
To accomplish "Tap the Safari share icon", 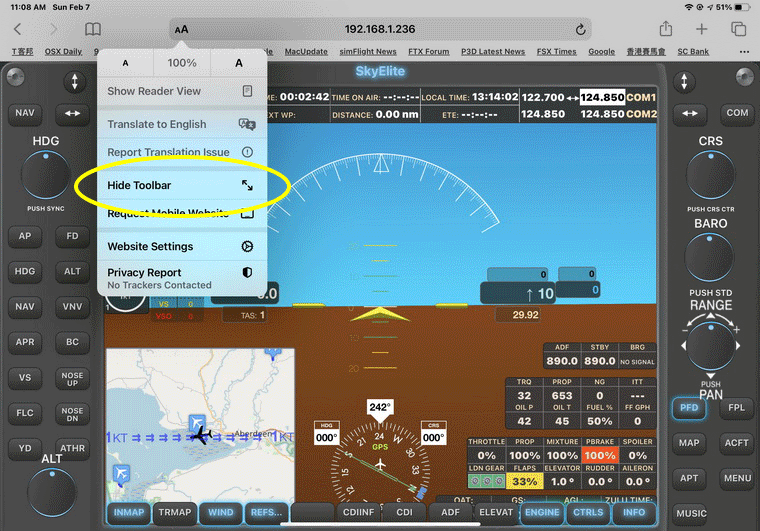I will click(664, 30).
